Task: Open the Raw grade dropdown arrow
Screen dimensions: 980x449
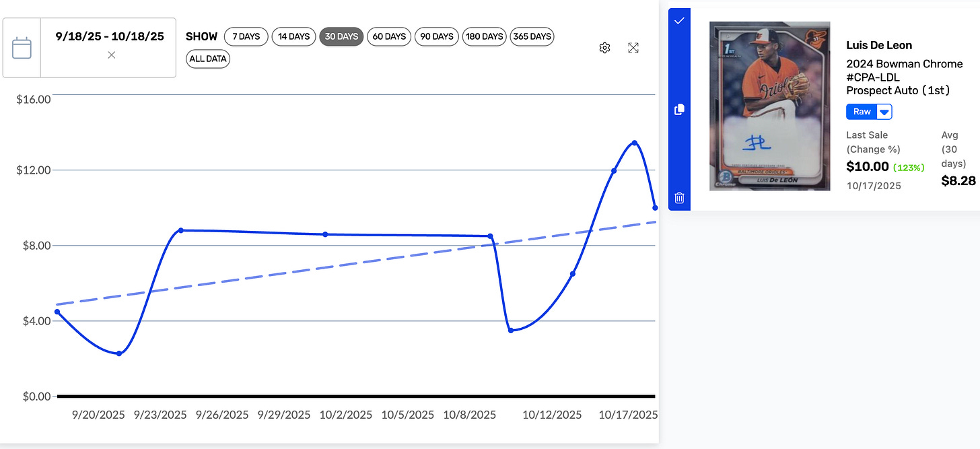Action: pyautogui.click(x=884, y=112)
